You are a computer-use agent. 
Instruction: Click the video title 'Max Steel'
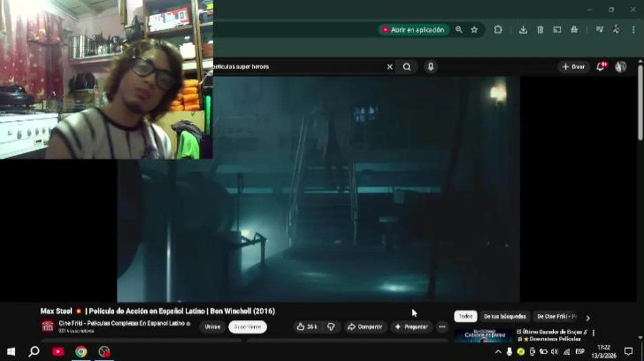[157, 311]
